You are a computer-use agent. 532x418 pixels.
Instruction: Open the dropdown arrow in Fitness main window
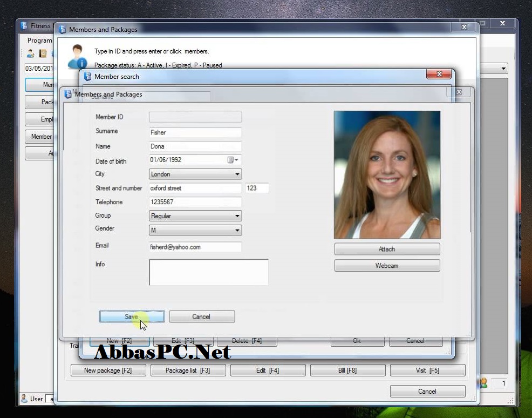pyautogui.click(x=503, y=68)
